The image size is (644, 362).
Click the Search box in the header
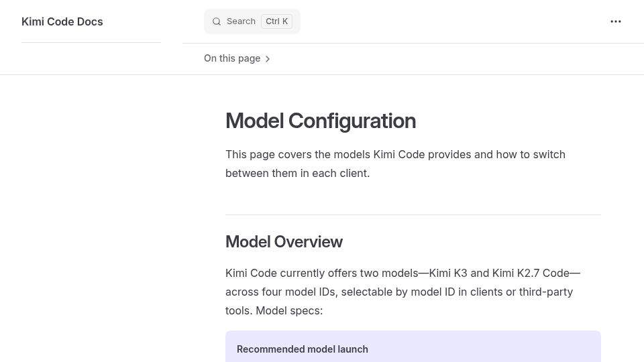click(252, 21)
